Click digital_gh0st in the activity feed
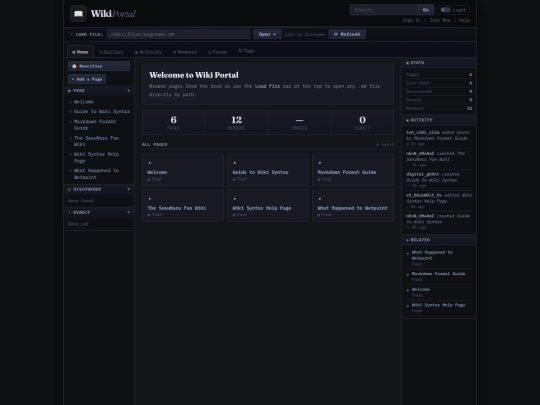Screen dimensions: 540x405 [x=423, y=174]
